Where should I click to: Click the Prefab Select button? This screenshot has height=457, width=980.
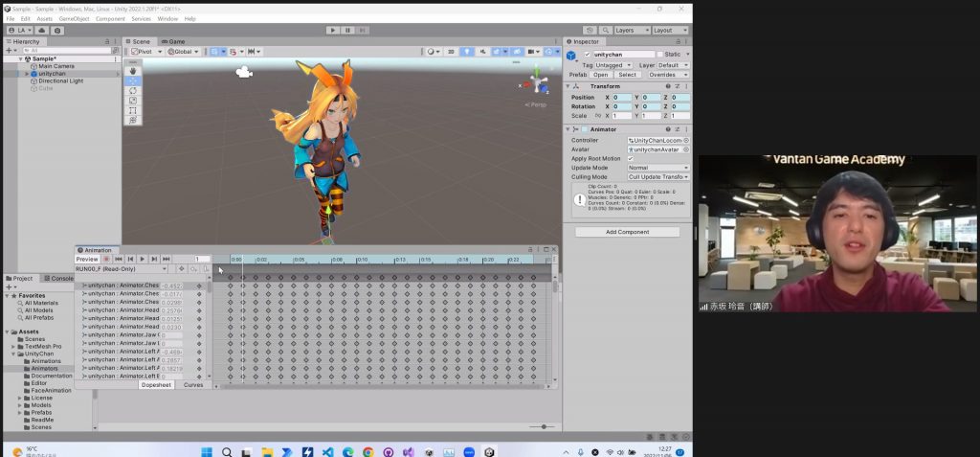[627, 75]
